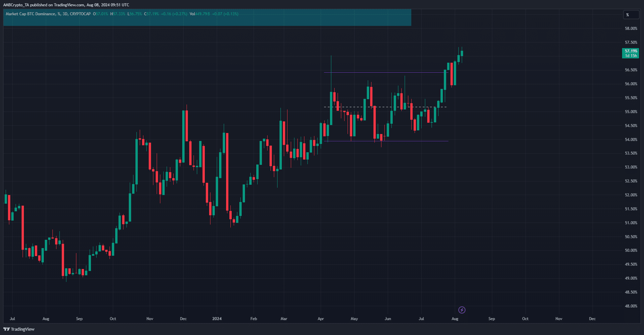The height and width of the screenshot is (335, 644).
Task: Click the +0.16 (+0.27%) change value
Action: pos(174,14)
